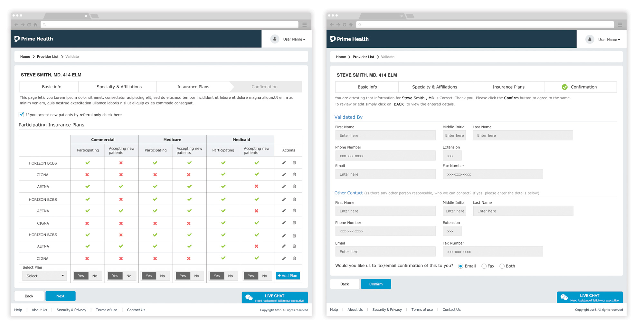
Task: Click the blue Add Plan button
Action: [288, 276]
